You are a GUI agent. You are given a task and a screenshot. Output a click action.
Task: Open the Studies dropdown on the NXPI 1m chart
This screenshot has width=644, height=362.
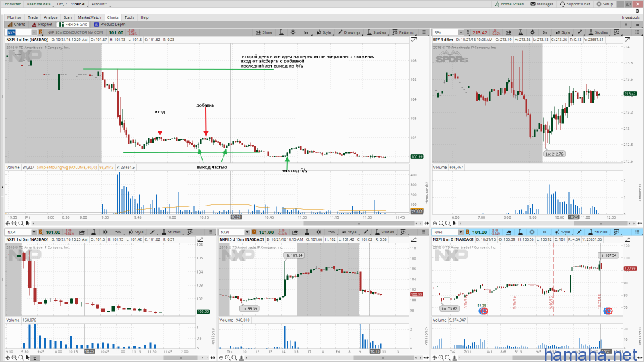point(376,32)
